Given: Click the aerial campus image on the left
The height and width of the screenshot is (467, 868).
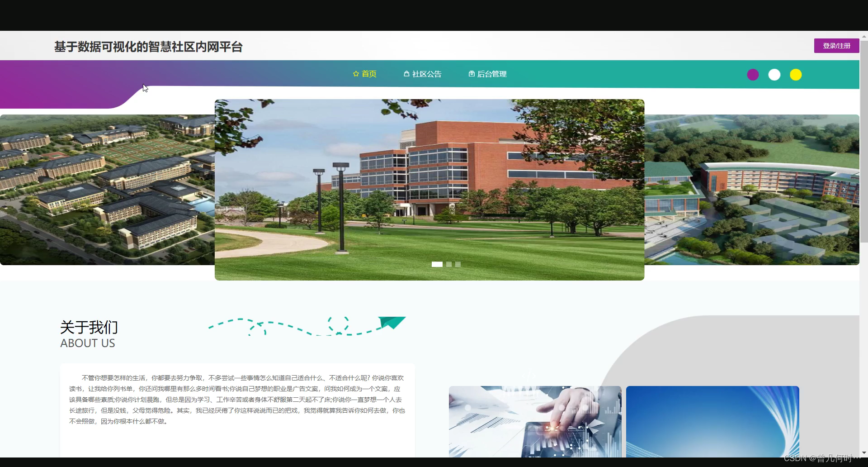Looking at the screenshot, I should click(107, 190).
